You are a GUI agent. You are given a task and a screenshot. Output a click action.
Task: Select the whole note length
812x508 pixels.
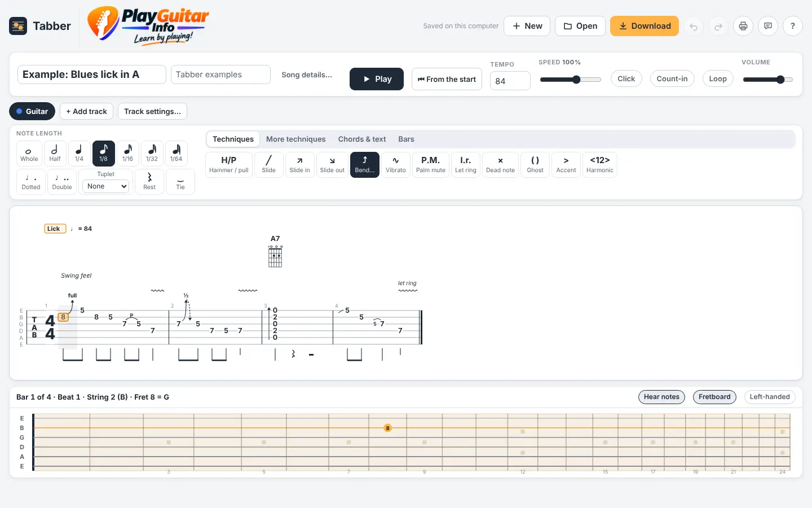pos(29,153)
